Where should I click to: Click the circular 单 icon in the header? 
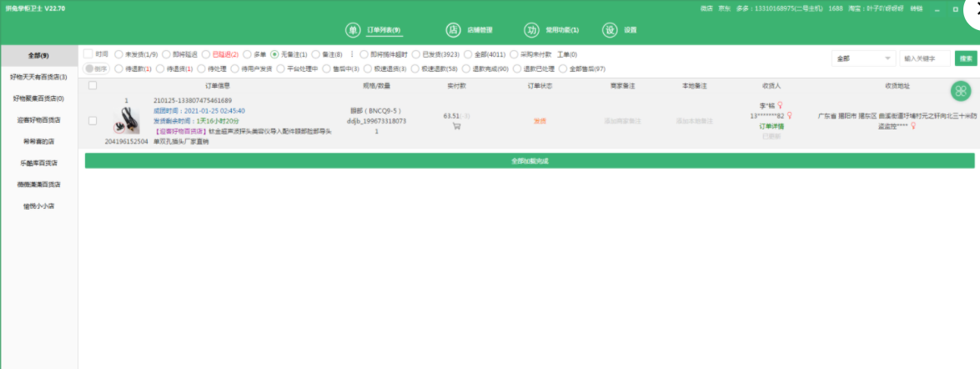[353, 30]
